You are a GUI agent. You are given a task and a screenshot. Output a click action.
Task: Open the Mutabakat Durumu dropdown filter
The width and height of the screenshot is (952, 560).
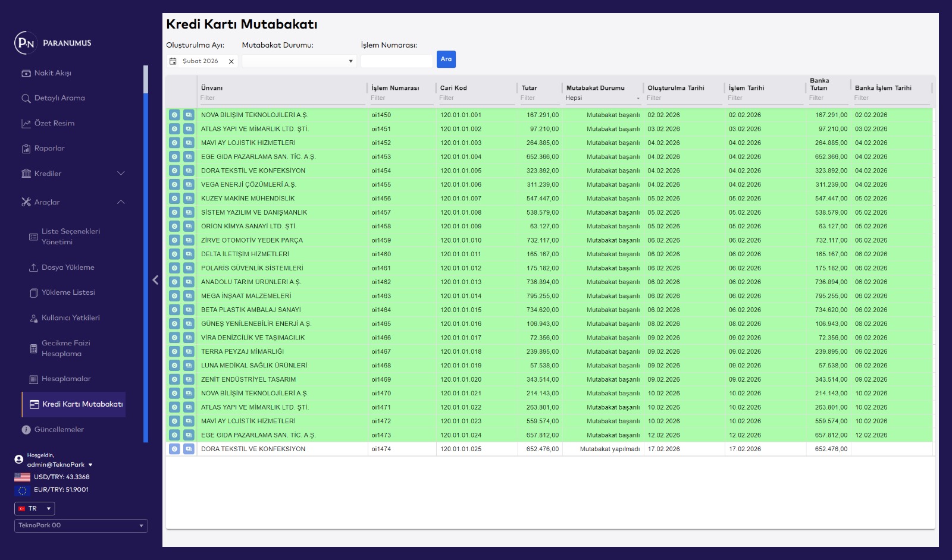pos(299,61)
